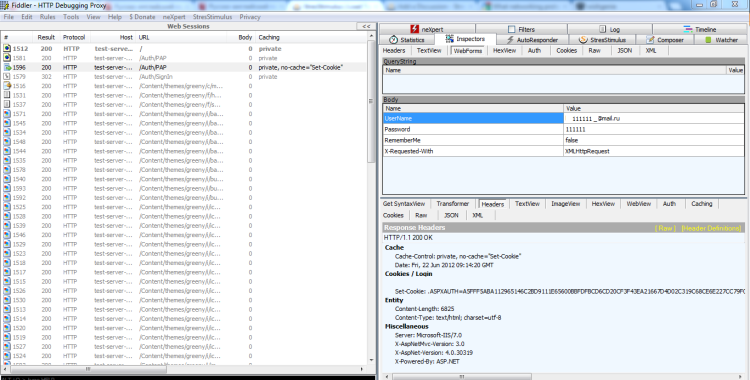Switch request inspector to TextView tab
This screenshot has height=380, width=750.
(430, 50)
